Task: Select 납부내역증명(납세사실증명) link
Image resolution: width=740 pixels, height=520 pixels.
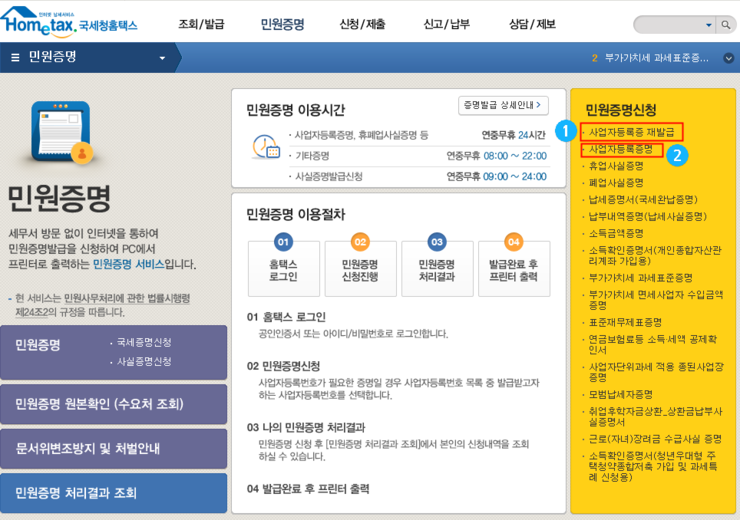Action: 648,217
